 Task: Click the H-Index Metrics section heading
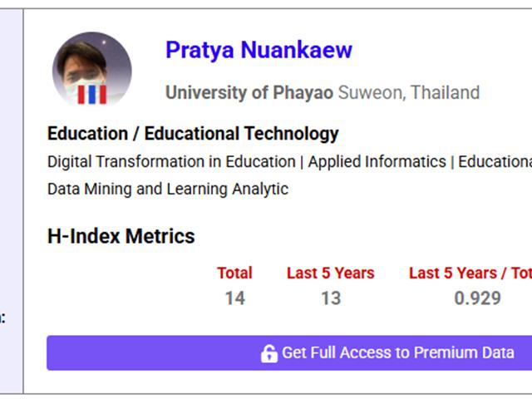pyautogui.click(x=121, y=236)
